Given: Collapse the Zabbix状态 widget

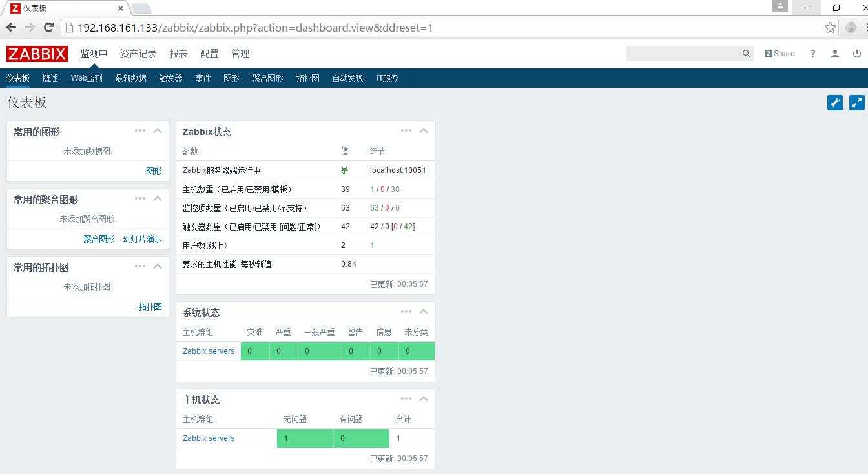Looking at the screenshot, I should pyautogui.click(x=424, y=130).
